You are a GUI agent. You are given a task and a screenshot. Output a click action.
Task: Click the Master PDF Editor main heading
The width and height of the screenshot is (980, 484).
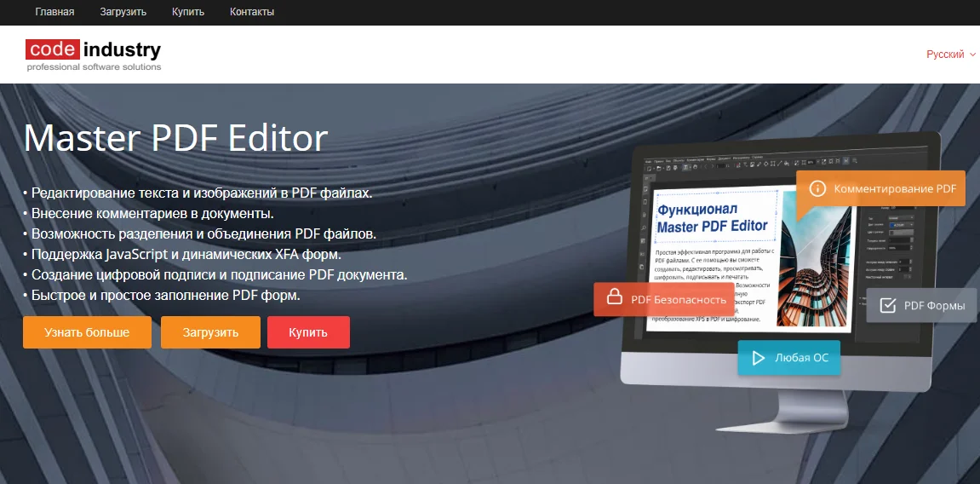[175, 138]
